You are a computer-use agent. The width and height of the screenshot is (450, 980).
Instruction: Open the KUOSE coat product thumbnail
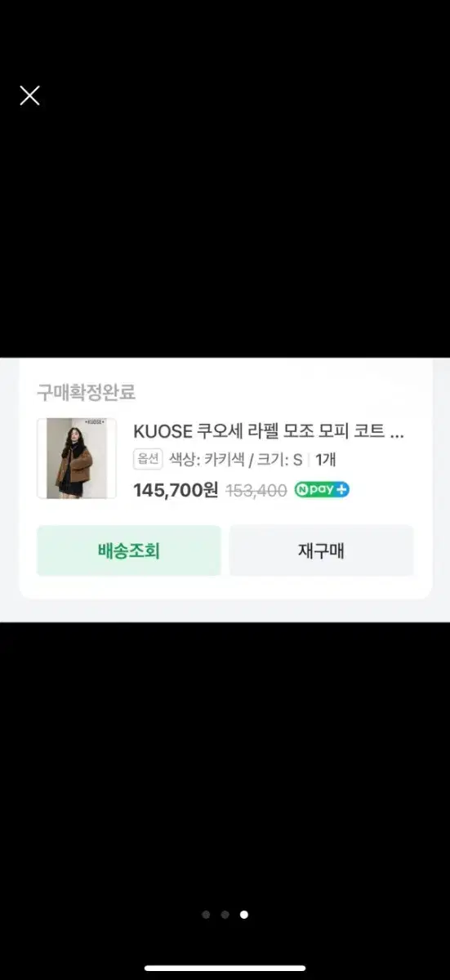76,458
